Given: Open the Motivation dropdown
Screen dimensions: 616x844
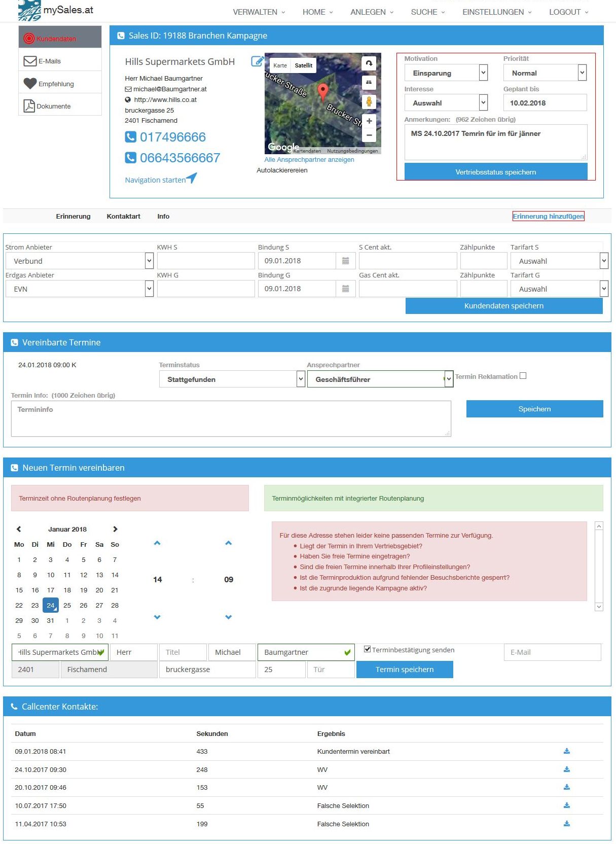Looking at the screenshot, I should coord(446,73).
